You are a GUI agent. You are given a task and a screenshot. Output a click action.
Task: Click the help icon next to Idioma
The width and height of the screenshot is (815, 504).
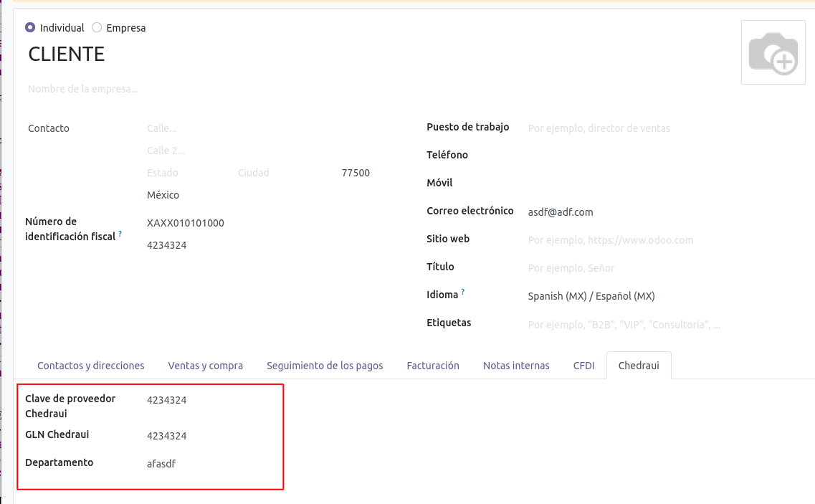pyautogui.click(x=463, y=293)
